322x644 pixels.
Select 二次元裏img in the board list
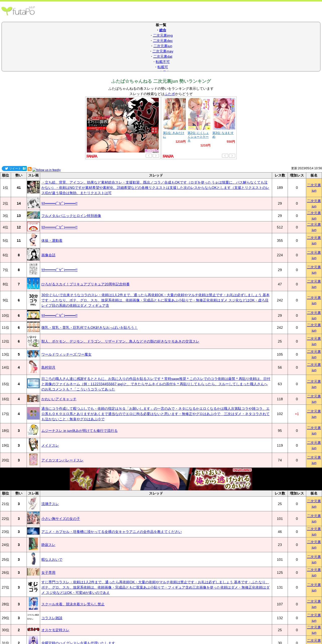click(x=163, y=35)
